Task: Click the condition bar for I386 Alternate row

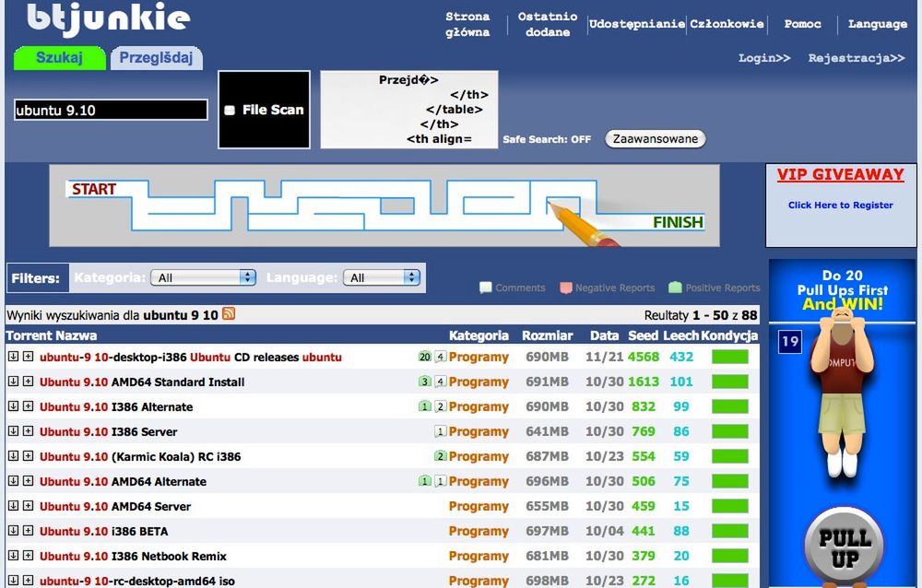Action: point(729,406)
